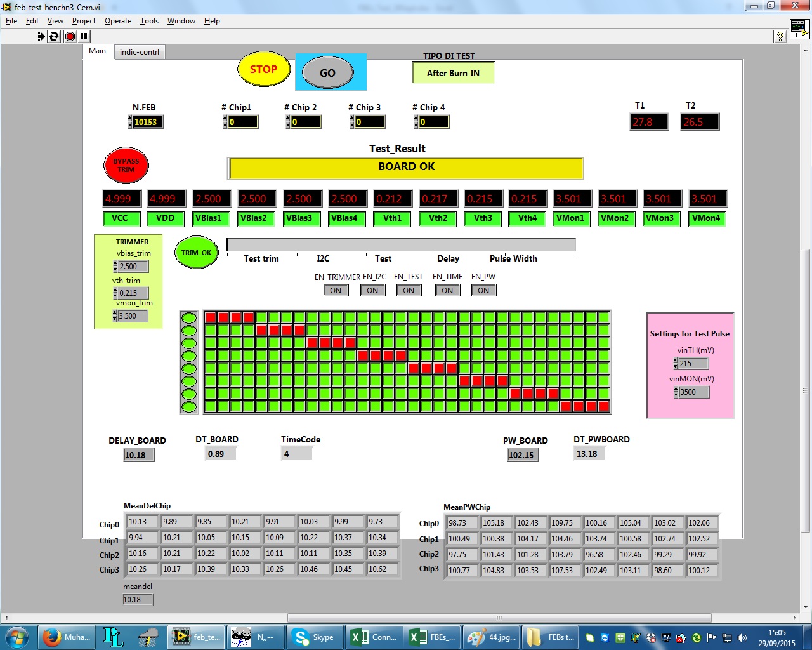812x650 pixels.
Task: Click the Pause toolbar icon
Action: (x=84, y=36)
